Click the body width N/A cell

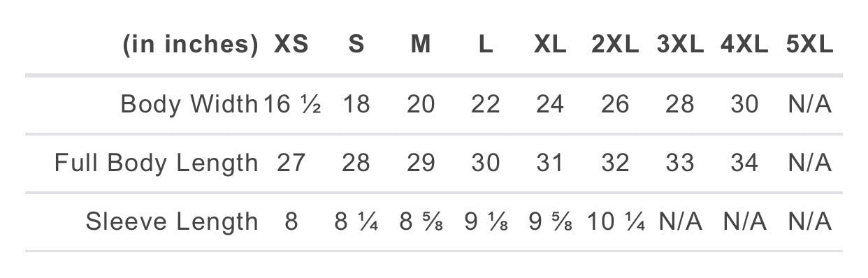809,104
